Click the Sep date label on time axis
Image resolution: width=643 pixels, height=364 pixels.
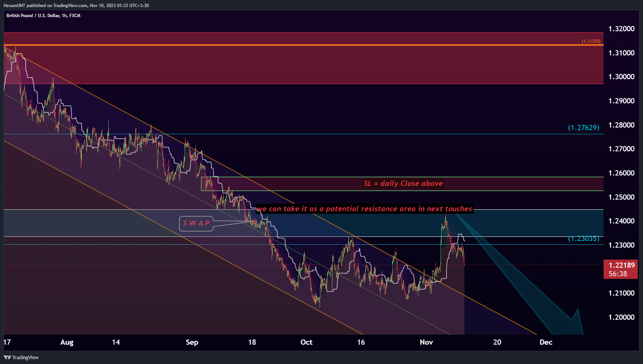[192, 342]
